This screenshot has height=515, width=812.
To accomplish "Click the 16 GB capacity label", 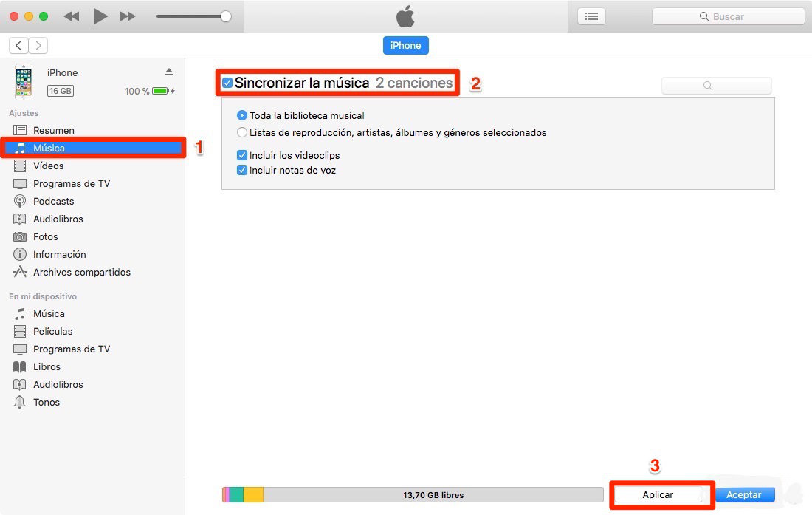I will [61, 91].
